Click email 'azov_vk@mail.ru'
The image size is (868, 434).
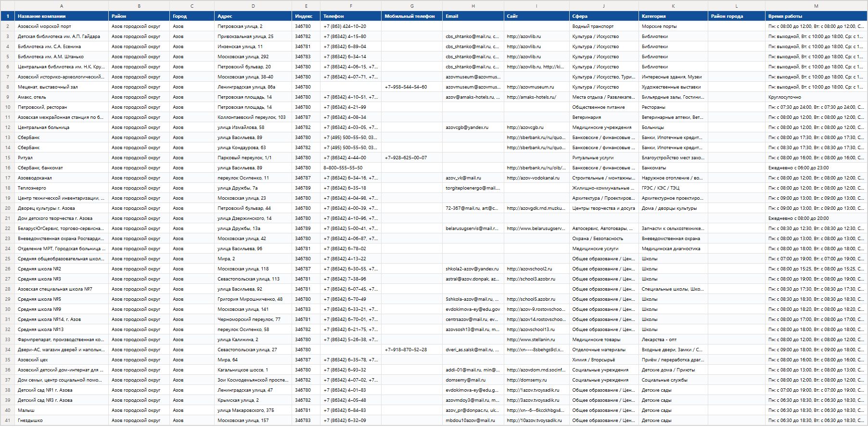[473, 178]
